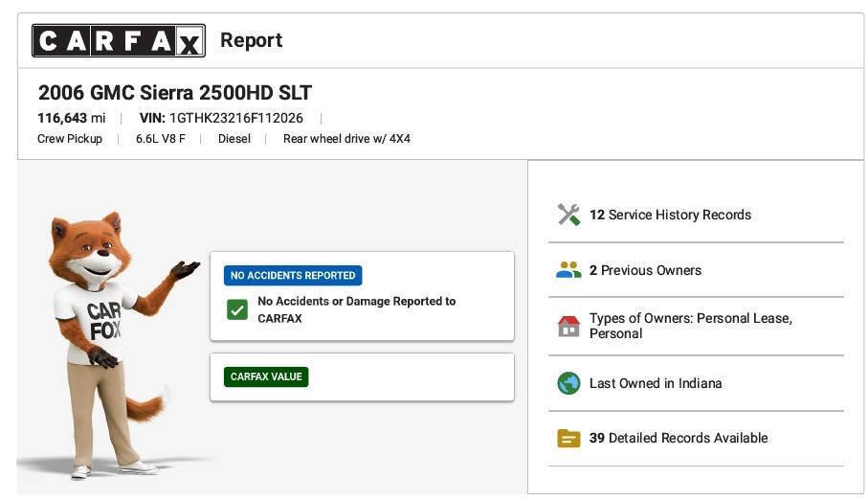Click Rear wheel drive w/ 4X4 text
This screenshot has width=868, height=501.
click(x=346, y=139)
